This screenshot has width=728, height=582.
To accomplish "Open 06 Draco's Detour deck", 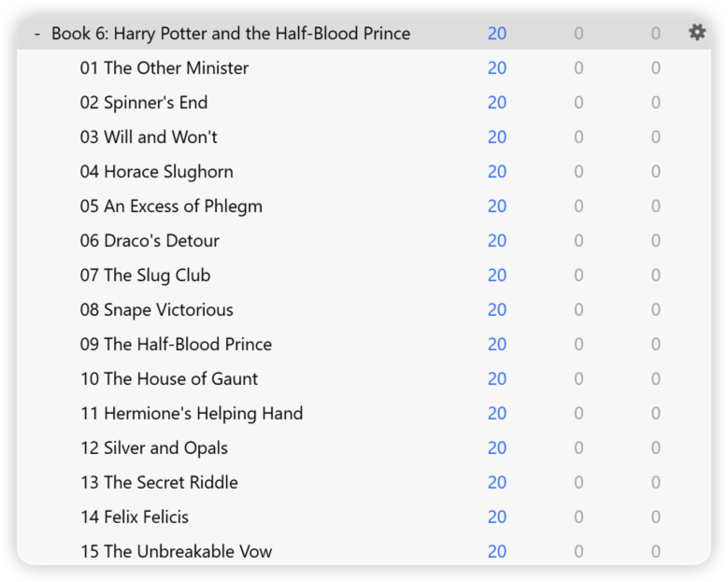I will 149,240.
